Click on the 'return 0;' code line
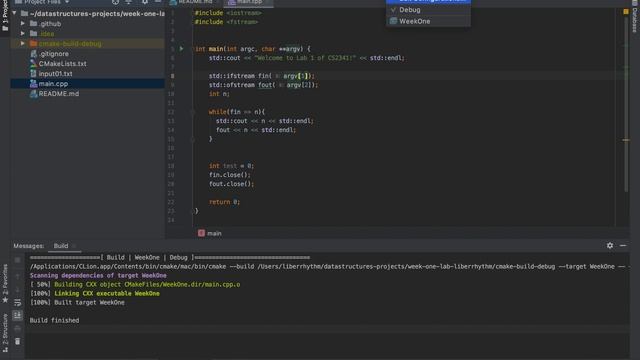The width and height of the screenshot is (640, 360). (x=224, y=202)
